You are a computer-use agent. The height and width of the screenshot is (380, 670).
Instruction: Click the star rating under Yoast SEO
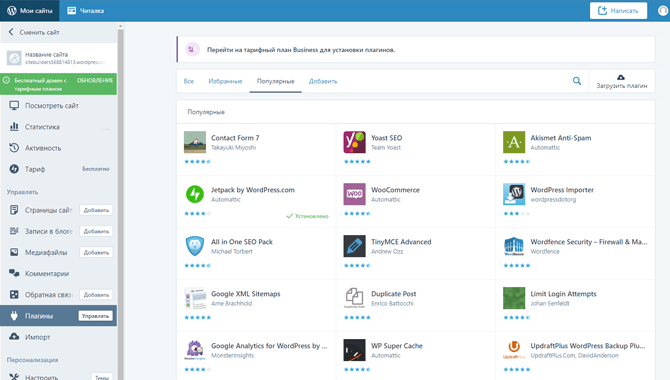coord(357,162)
